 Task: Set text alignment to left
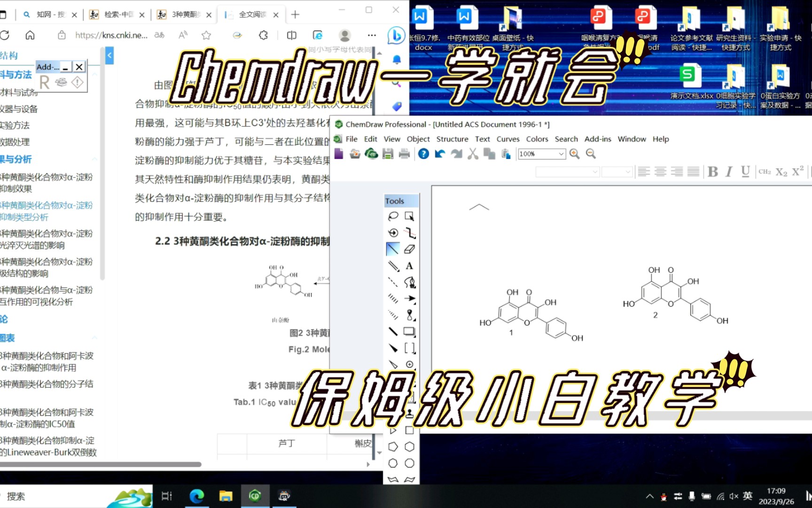pyautogui.click(x=644, y=172)
